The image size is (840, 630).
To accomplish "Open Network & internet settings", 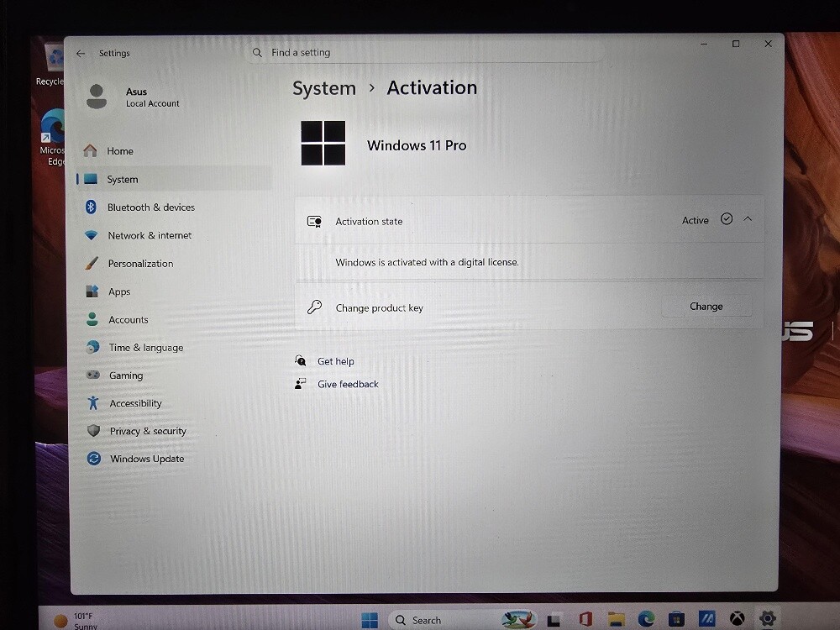I will (150, 235).
